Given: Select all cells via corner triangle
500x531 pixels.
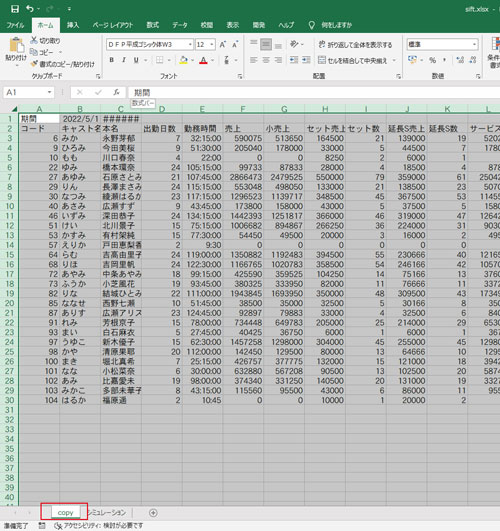Looking at the screenshot, I should click(14, 109).
